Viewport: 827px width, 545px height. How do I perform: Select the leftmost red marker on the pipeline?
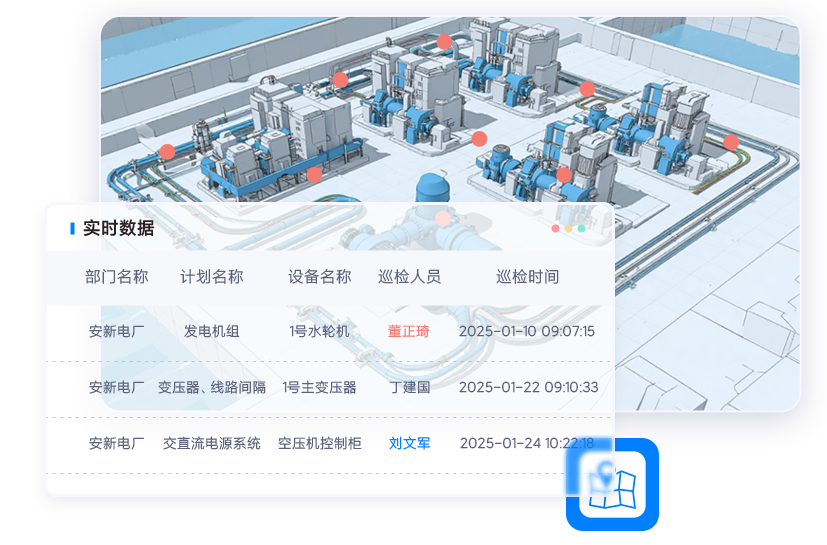[167, 152]
